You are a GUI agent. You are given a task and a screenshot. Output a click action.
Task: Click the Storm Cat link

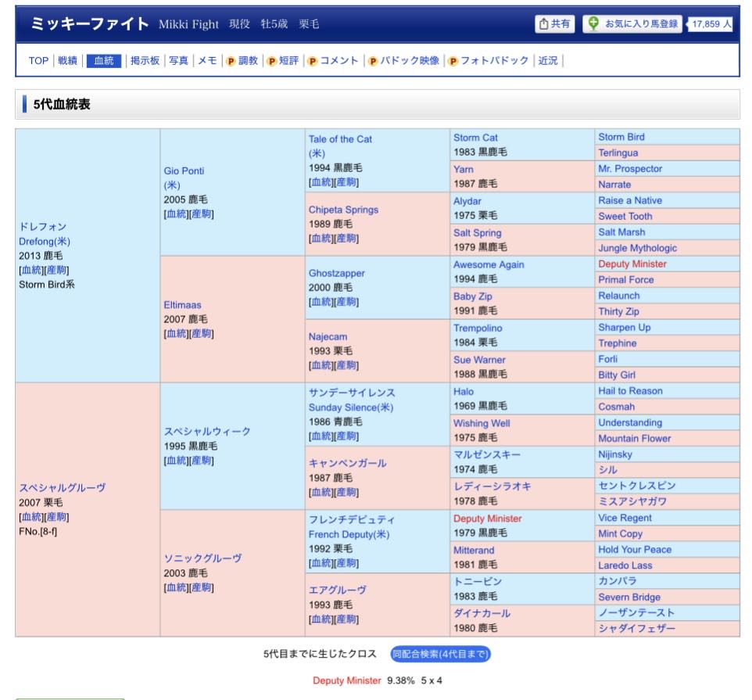point(475,138)
